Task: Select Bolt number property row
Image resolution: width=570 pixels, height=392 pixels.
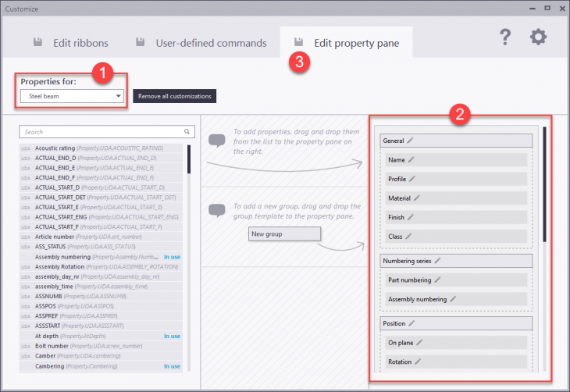Action: tap(101, 346)
